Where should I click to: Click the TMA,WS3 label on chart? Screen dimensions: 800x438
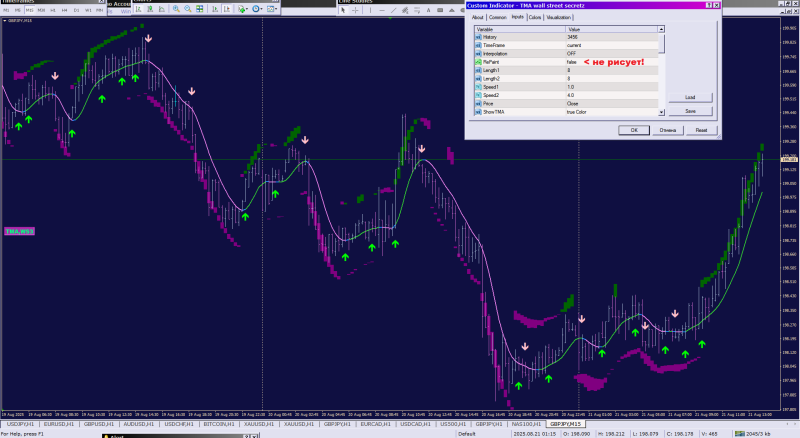pos(19,231)
